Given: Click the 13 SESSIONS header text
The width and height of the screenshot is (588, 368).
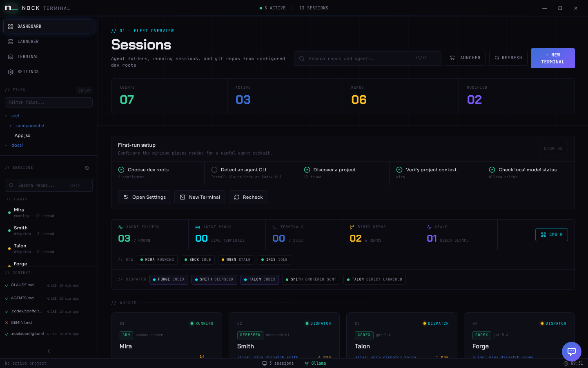Looking at the screenshot, I should coord(314,8).
